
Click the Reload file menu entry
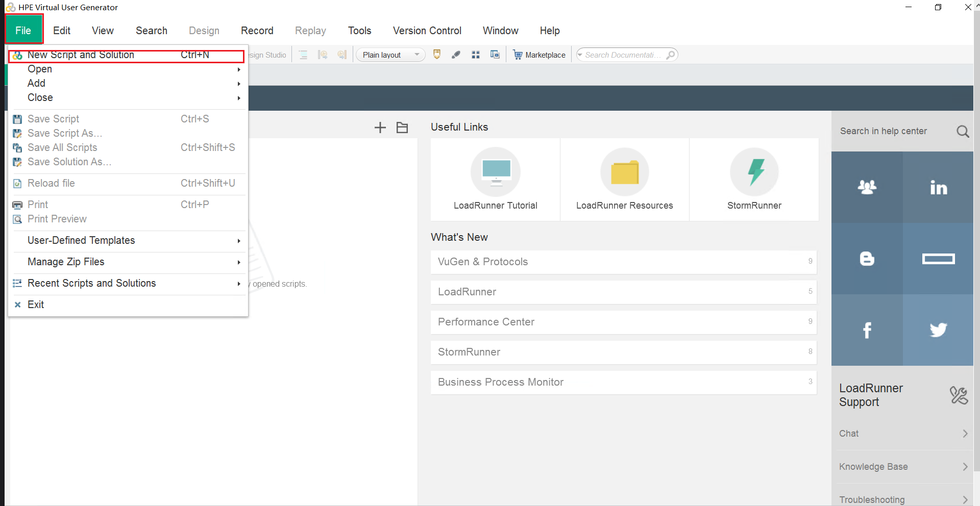pos(128,183)
